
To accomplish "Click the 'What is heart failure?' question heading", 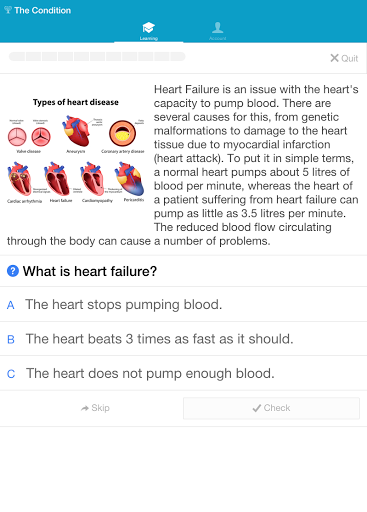I will point(90,271).
